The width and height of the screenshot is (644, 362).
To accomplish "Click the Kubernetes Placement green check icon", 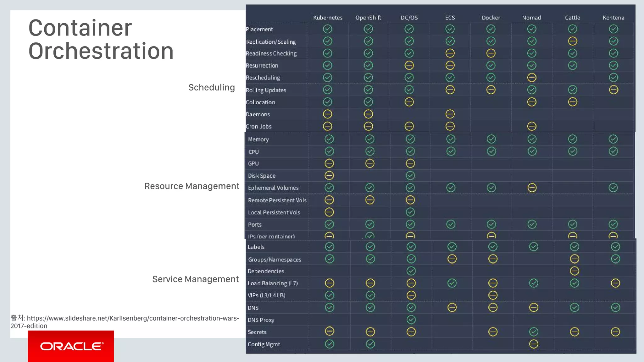I will (327, 29).
